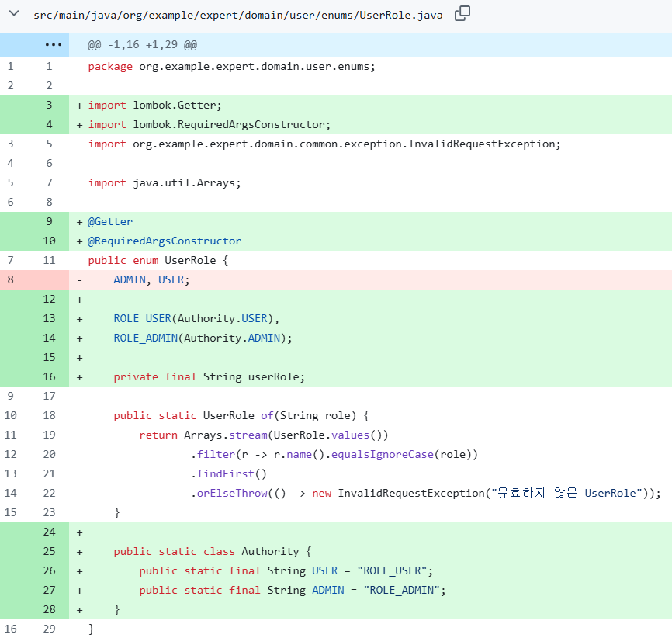672x638 pixels.
Task: Click new line number 3
Action: [50, 105]
